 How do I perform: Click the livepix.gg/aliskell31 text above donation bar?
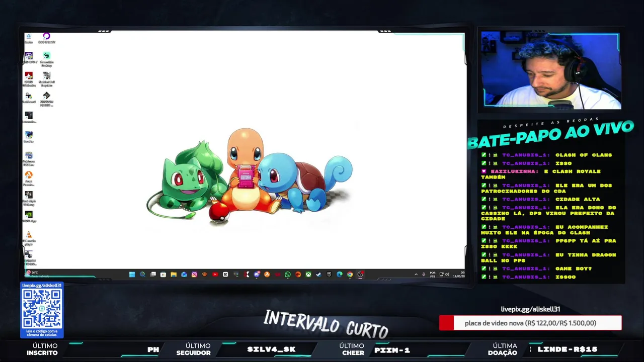click(530, 309)
